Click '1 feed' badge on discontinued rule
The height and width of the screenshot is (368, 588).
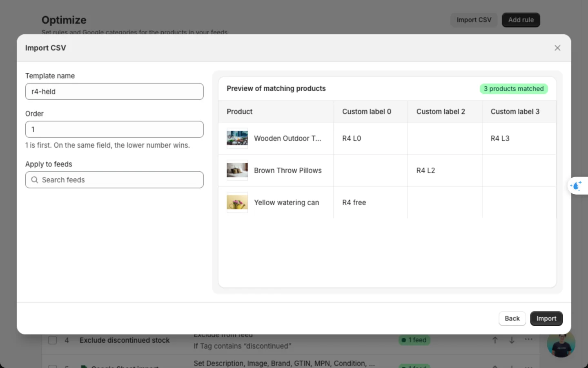point(414,340)
